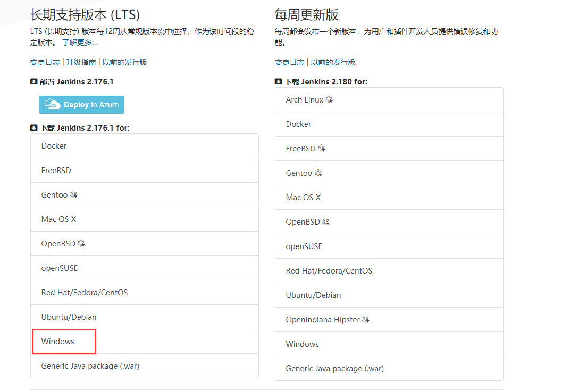579x392 pixels.
Task: Open LTS 以前的发行版 link
Action: 124,62
